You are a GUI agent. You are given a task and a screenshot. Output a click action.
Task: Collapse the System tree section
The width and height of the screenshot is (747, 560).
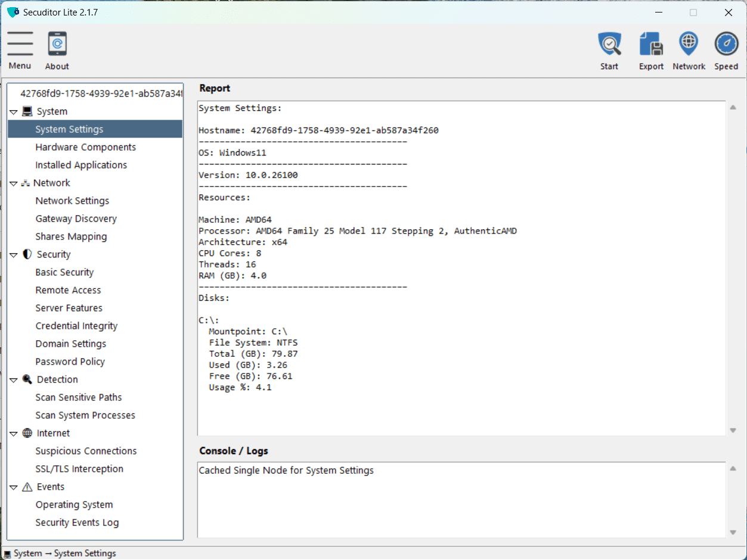click(14, 112)
